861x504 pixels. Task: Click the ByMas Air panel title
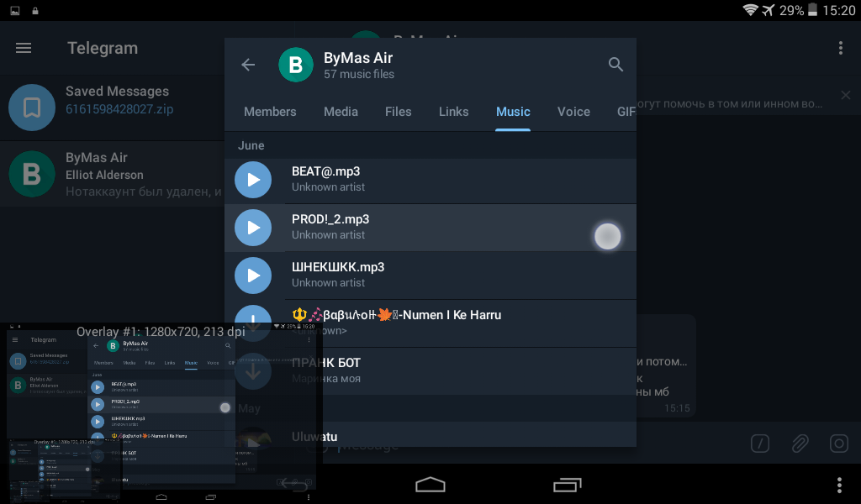(x=358, y=58)
